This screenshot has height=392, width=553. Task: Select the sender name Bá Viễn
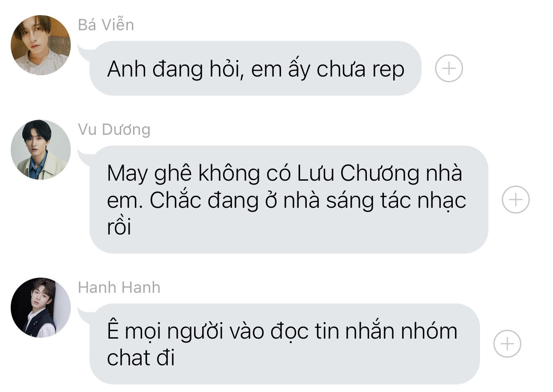(x=106, y=24)
